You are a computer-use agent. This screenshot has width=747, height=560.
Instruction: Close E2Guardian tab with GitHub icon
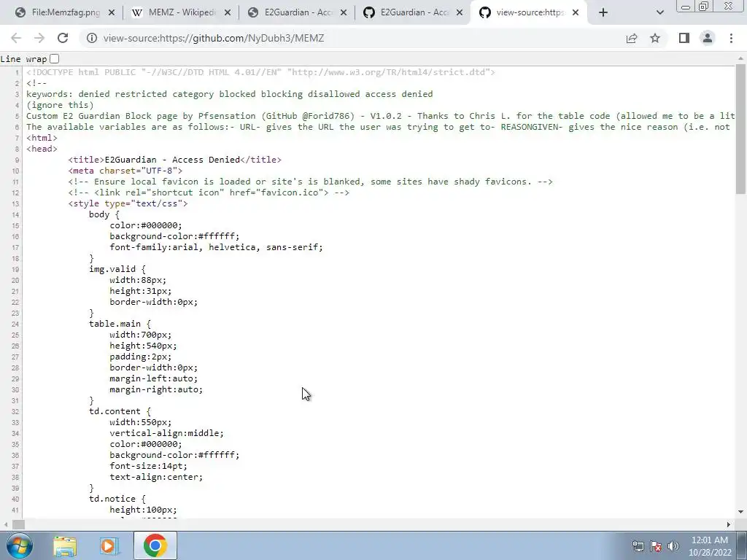[x=460, y=12]
